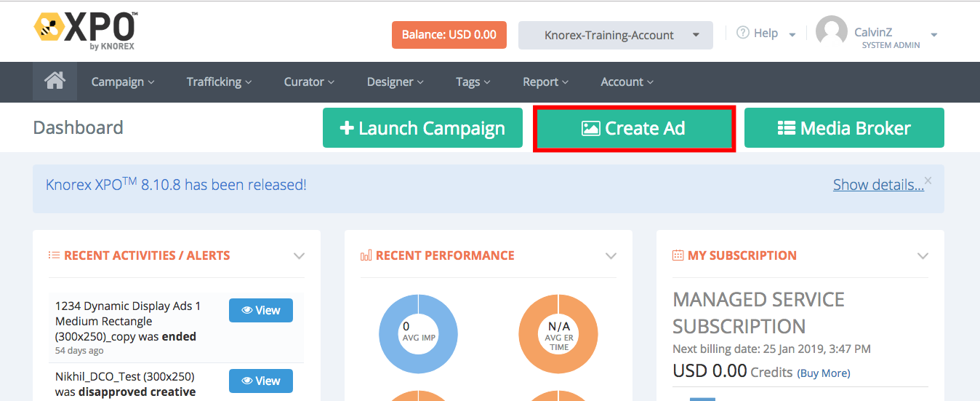
Task: Click the Help question mark icon
Action: click(742, 33)
